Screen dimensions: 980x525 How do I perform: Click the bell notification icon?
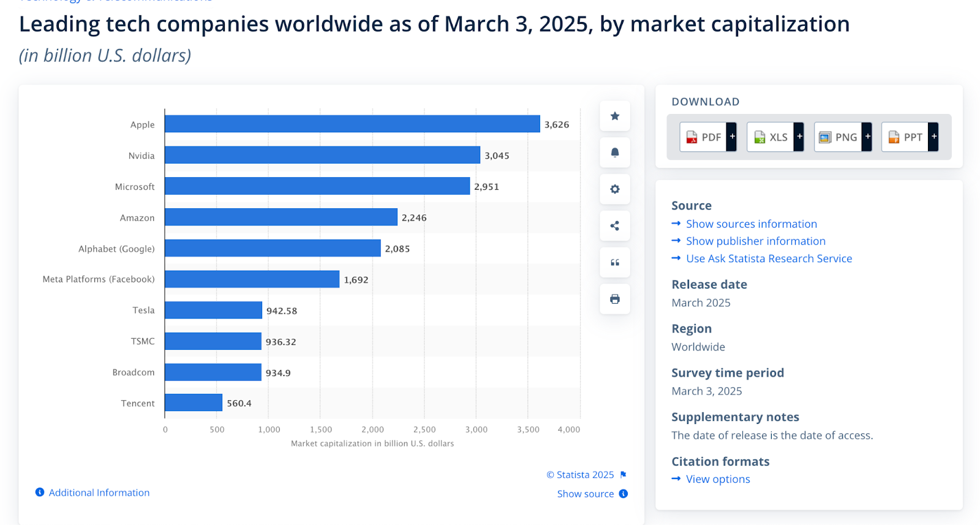coord(615,153)
